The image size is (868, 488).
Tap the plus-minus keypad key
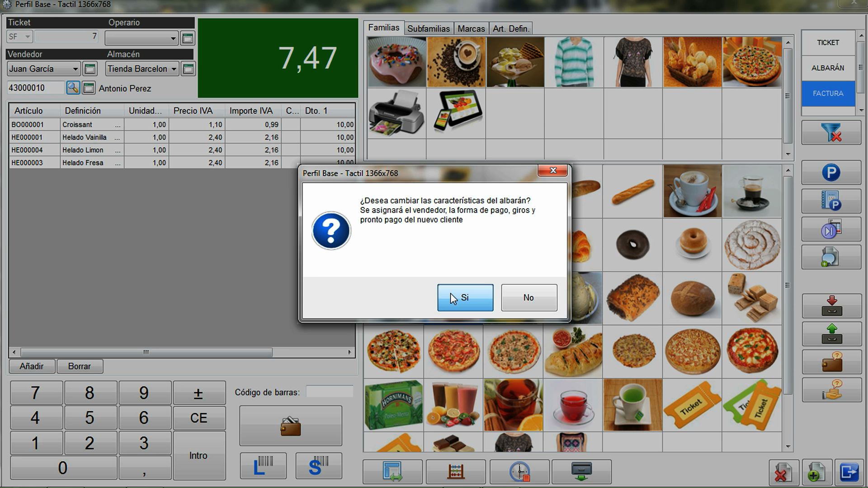(x=198, y=393)
